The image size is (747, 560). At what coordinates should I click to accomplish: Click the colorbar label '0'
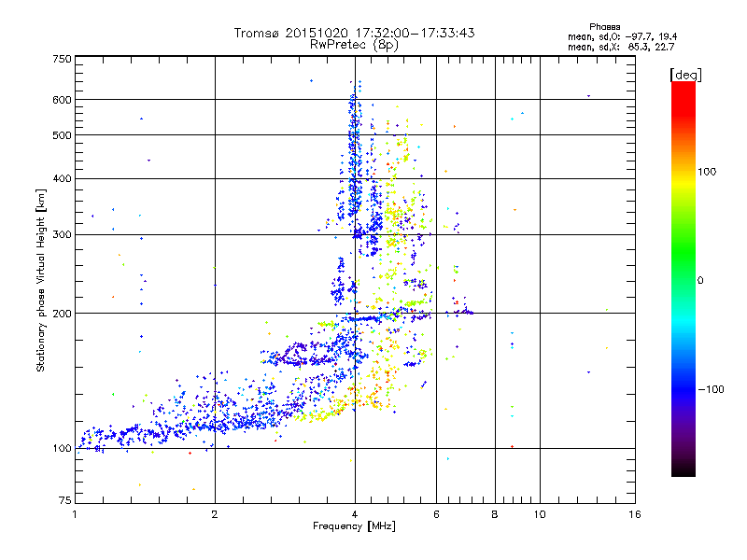700,281
